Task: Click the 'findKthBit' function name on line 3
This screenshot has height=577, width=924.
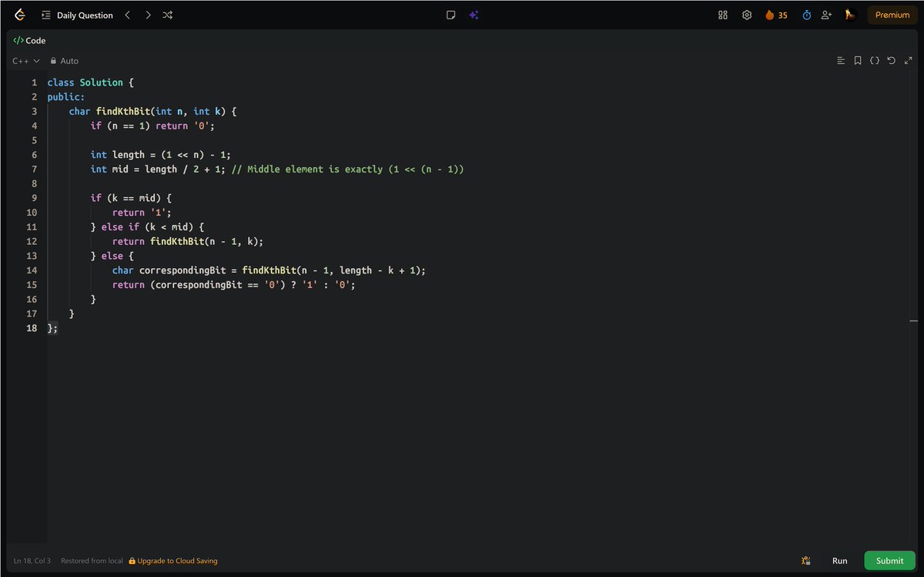Action: coord(123,111)
